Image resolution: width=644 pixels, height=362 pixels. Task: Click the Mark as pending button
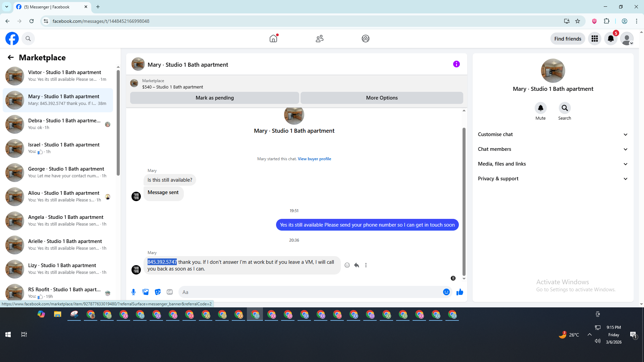coord(214,98)
